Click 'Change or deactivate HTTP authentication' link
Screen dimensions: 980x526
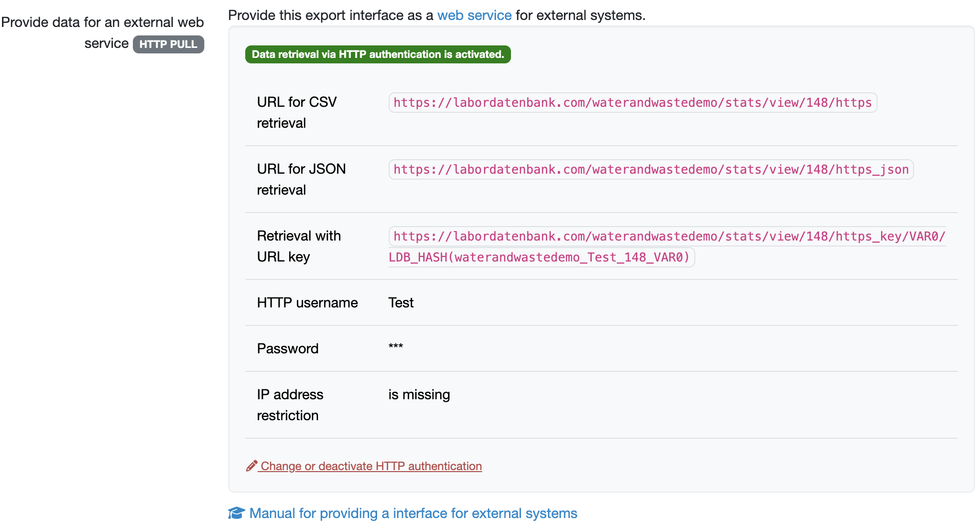[x=371, y=466]
